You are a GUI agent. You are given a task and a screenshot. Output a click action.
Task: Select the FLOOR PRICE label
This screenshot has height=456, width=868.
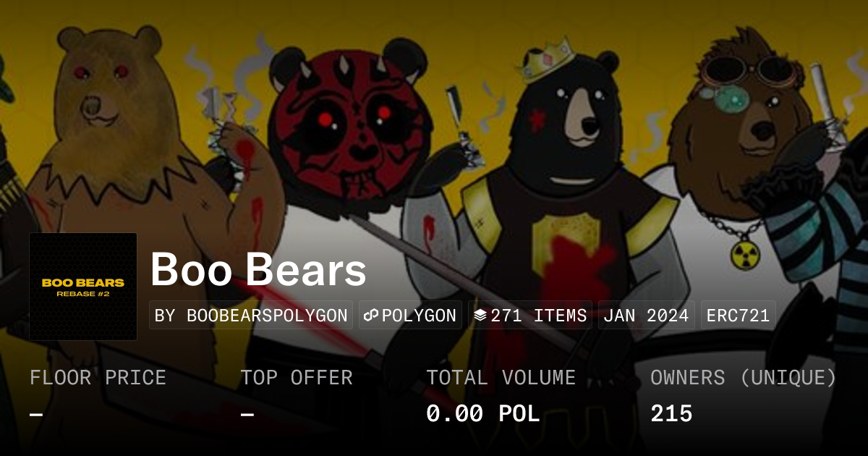coord(98,378)
